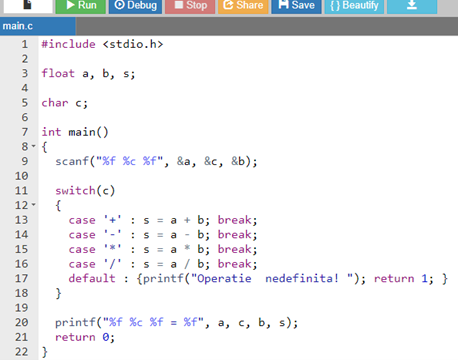Click the play triangle icon in Run
This screenshot has height=360, width=458.
click(70, 5)
